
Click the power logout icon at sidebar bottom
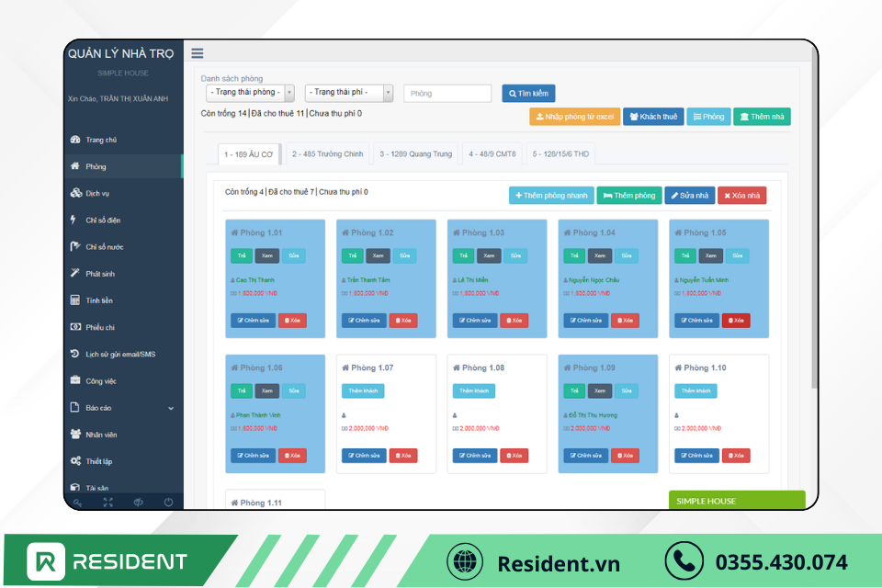click(168, 503)
